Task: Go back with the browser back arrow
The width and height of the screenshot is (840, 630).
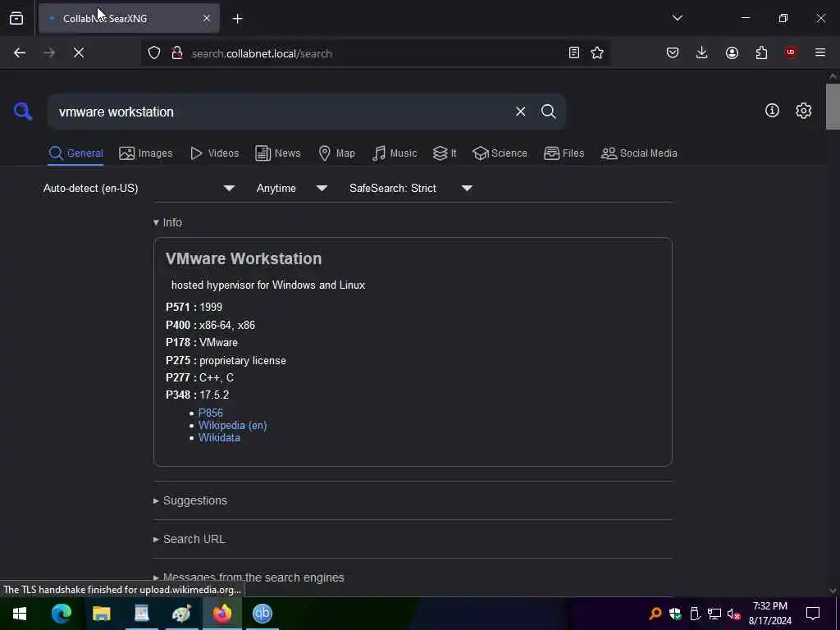Action: tap(20, 52)
